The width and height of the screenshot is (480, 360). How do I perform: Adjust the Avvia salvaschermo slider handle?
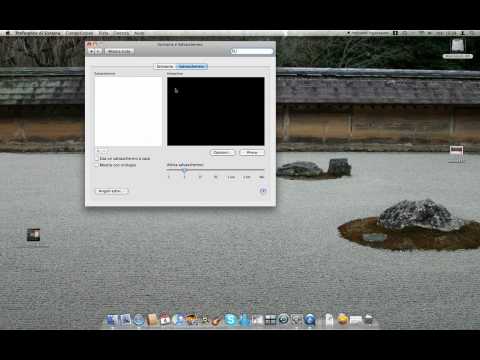click(184, 171)
